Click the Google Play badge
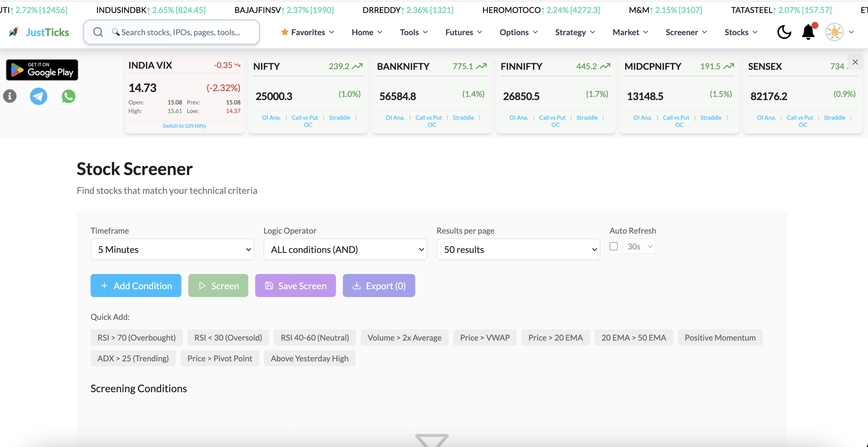Image resolution: width=868 pixels, height=447 pixels. [x=42, y=70]
